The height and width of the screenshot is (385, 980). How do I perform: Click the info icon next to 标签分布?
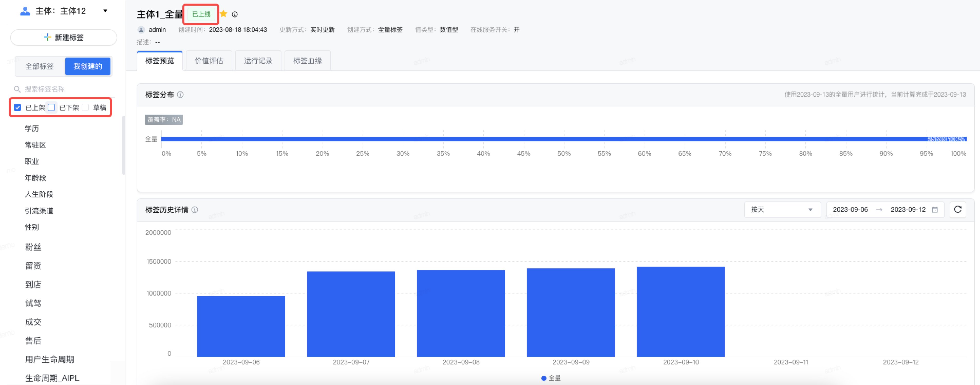[x=180, y=94]
